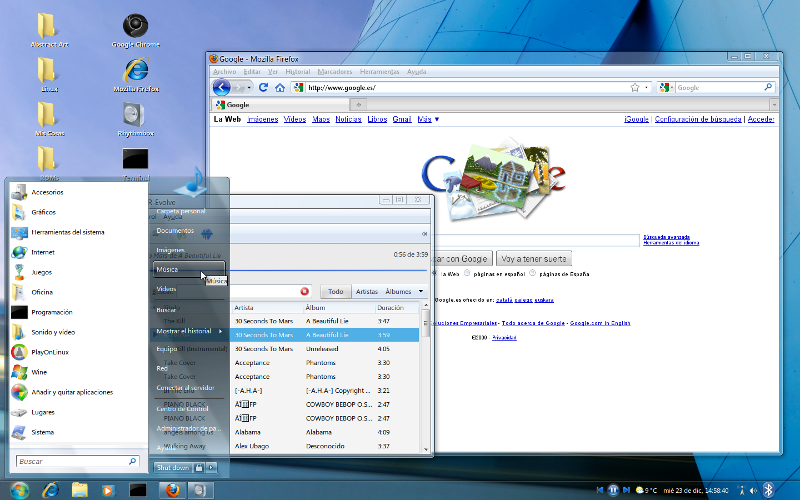Viewport: 800px width, 500px height.
Task: Select the Rhythmbox desktop icon
Action: coord(135,119)
